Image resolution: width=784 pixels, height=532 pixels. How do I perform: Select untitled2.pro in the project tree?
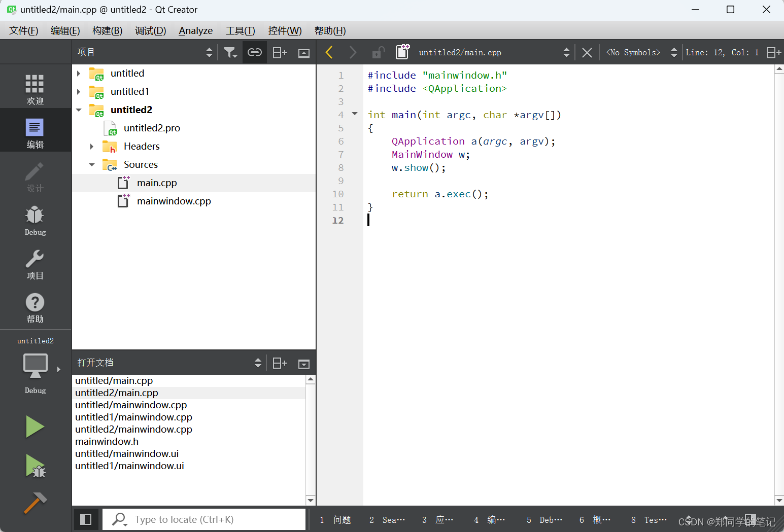pyautogui.click(x=152, y=128)
